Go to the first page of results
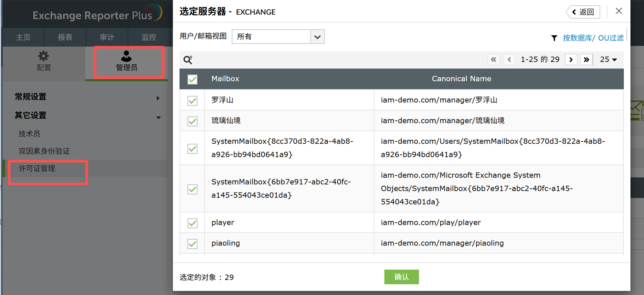644x295 pixels. (x=494, y=60)
